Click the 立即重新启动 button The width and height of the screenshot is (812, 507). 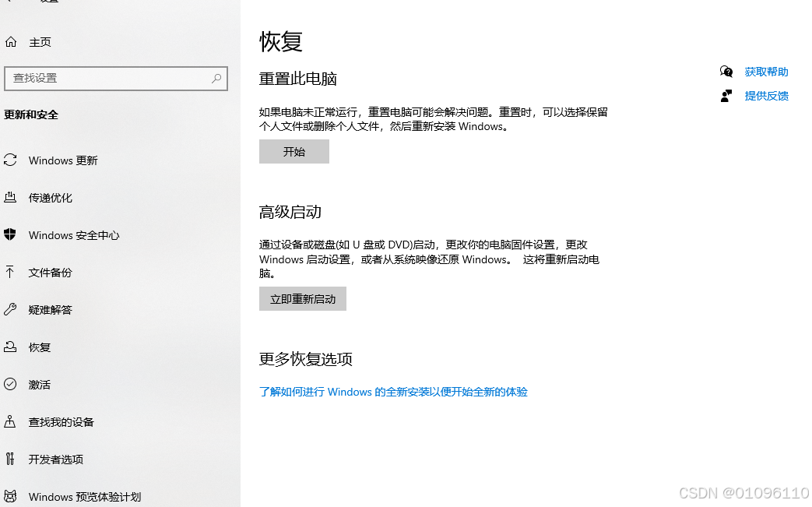pos(302,299)
